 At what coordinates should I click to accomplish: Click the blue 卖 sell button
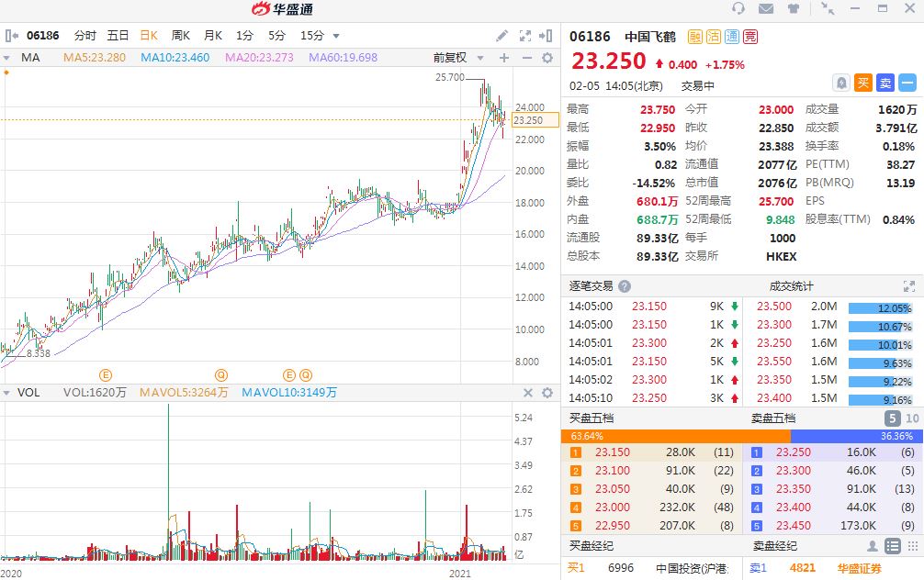tap(885, 83)
